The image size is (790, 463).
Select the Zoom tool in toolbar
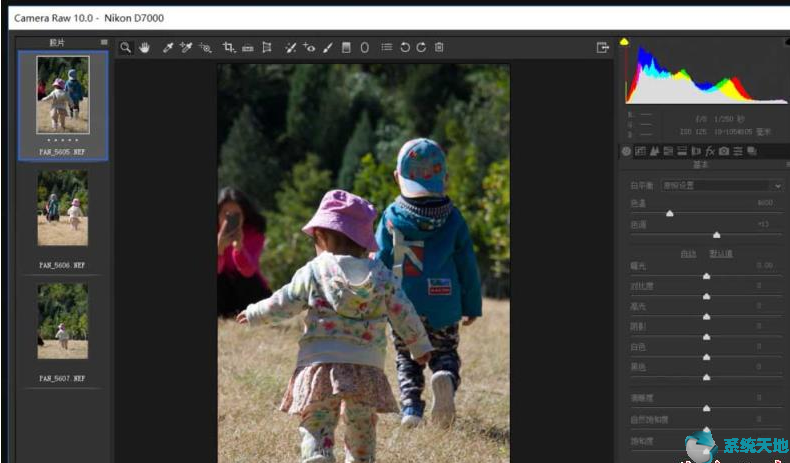click(x=126, y=47)
